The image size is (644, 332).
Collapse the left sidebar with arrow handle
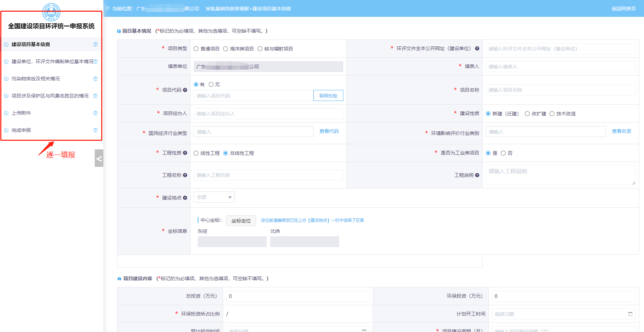point(99,158)
